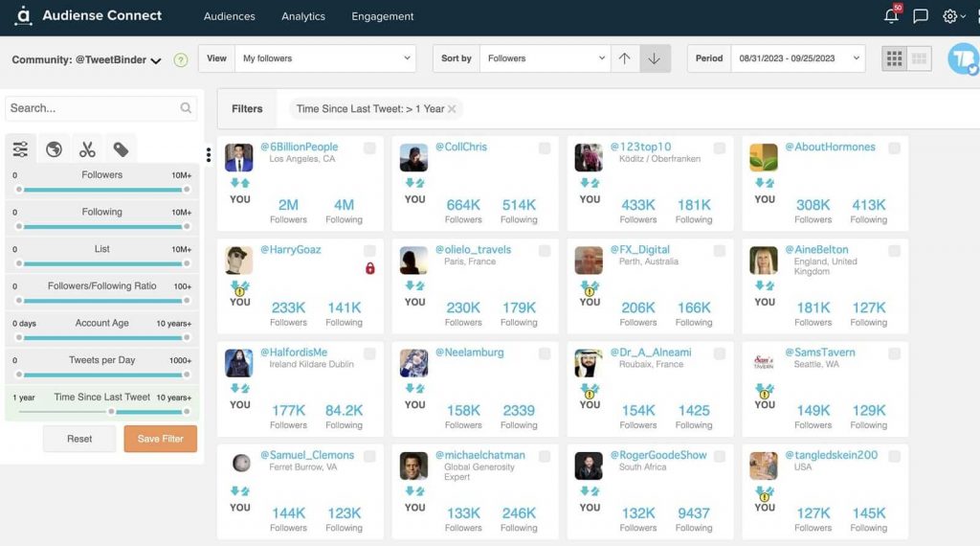This screenshot has width=980, height=546.
Task: Select the sliders filter tab icon
Action: [x=20, y=148]
